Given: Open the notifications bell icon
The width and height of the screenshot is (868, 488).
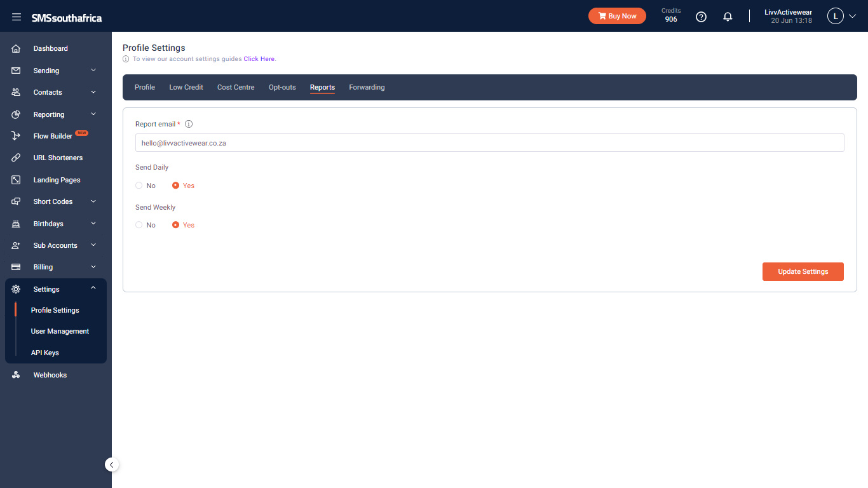Looking at the screenshot, I should 728,17.
